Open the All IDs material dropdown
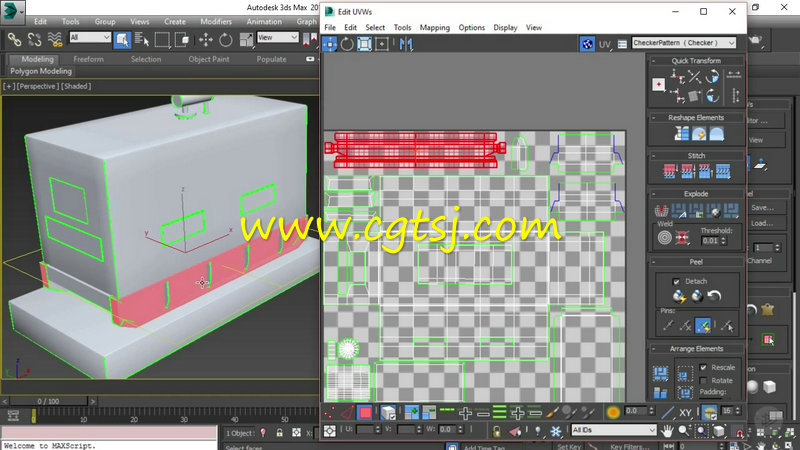The width and height of the screenshot is (800, 450). click(x=613, y=430)
